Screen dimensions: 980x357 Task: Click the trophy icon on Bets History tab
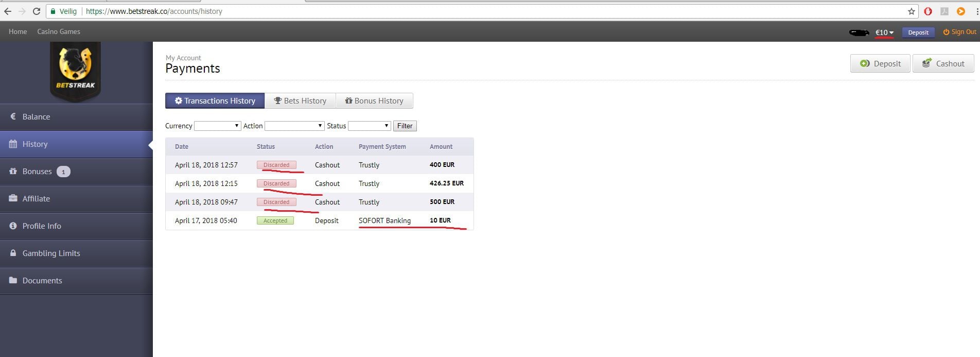(278, 100)
